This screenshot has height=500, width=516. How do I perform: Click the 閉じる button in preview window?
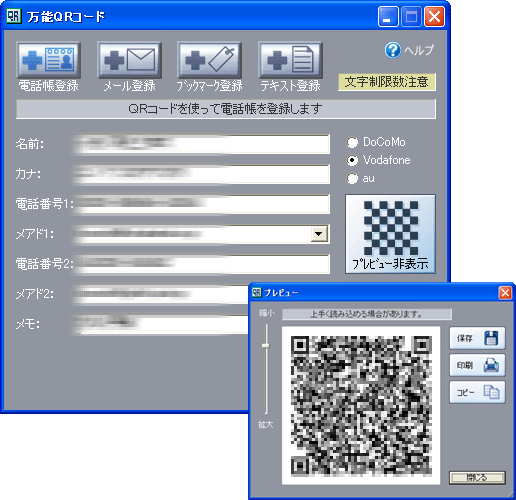(477, 478)
